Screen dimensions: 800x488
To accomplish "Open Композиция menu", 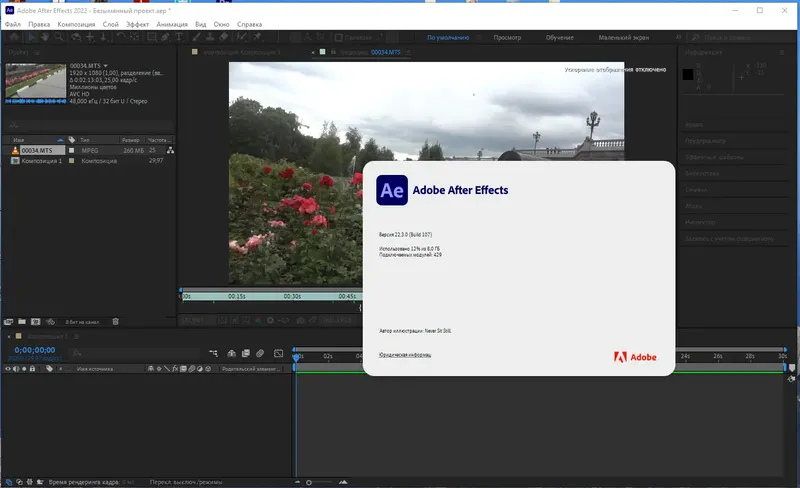I will coord(76,24).
